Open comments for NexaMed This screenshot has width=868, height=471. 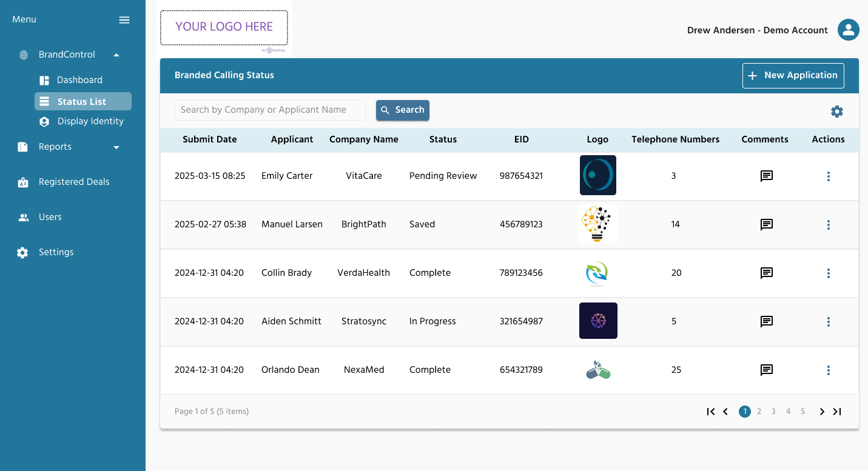(767, 370)
